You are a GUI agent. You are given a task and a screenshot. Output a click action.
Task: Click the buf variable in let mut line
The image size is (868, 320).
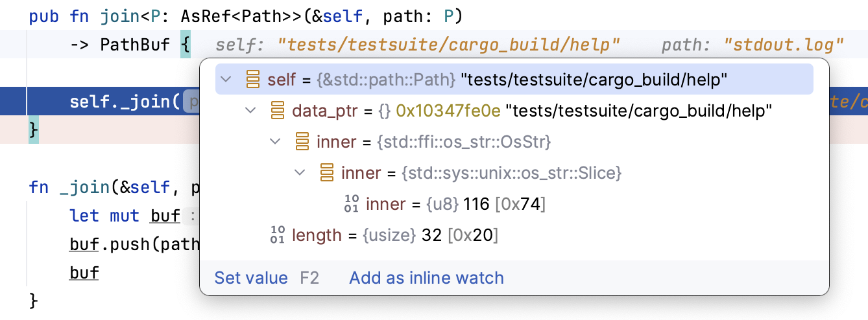(x=165, y=216)
